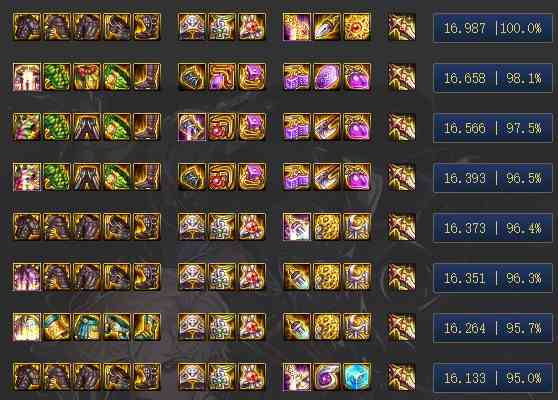Select the weapon icon in the first row

click(x=401, y=27)
